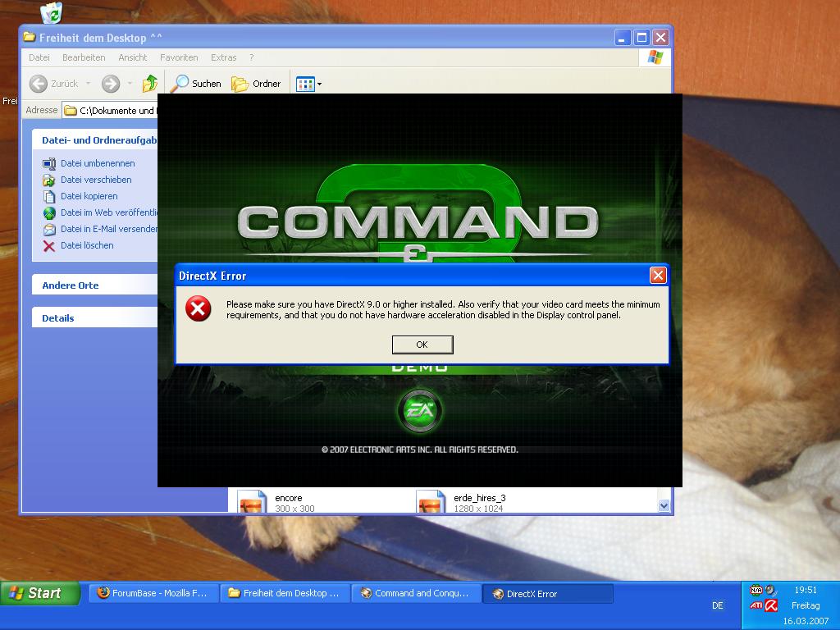
Task: Click the forward arrow in Explorer toolbar
Action: coord(111,84)
